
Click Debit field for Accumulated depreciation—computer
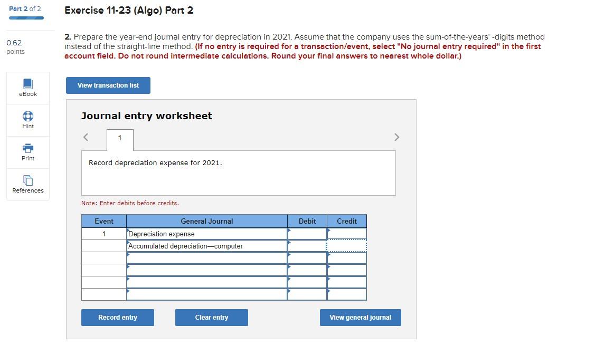point(307,246)
